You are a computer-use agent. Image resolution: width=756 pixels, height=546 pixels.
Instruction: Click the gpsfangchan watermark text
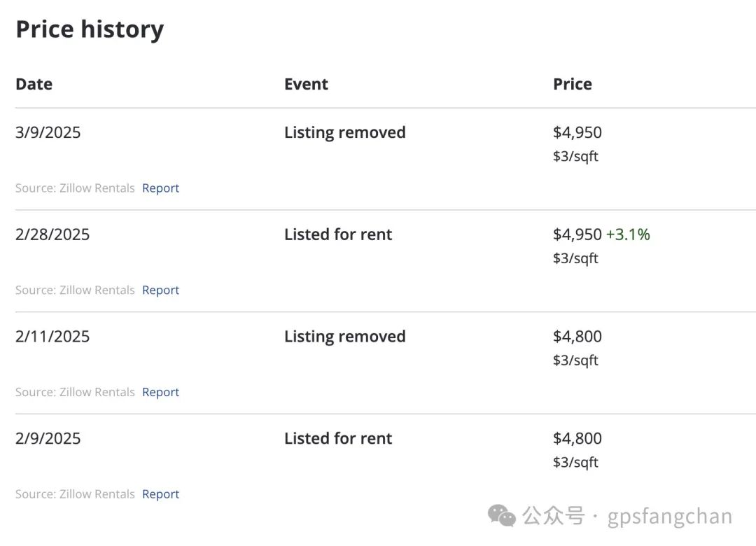tap(670, 517)
